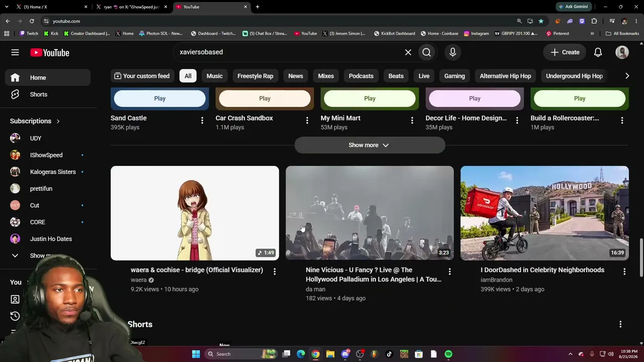Viewport: 644px width, 362px height.
Task: Filter feed by Podcasts chip
Action: click(361, 76)
